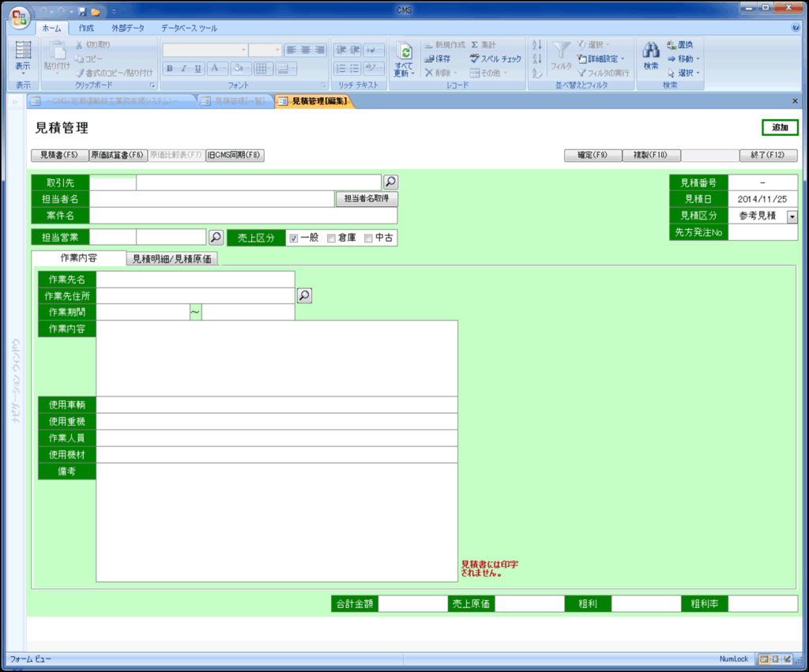This screenshot has width=809, height=672.
Task: Open the 見積区分 dropdown arrow
Action: coord(792,216)
